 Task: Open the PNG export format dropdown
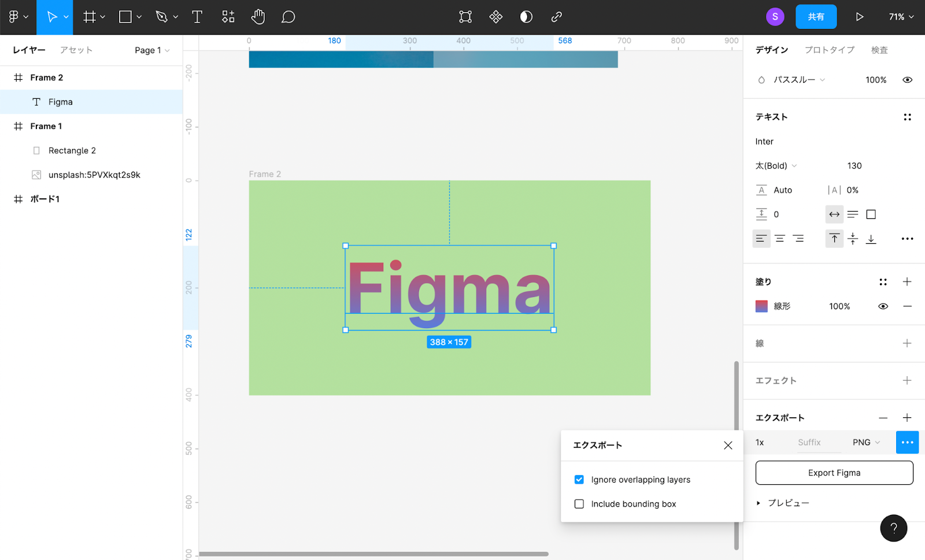[x=865, y=442]
